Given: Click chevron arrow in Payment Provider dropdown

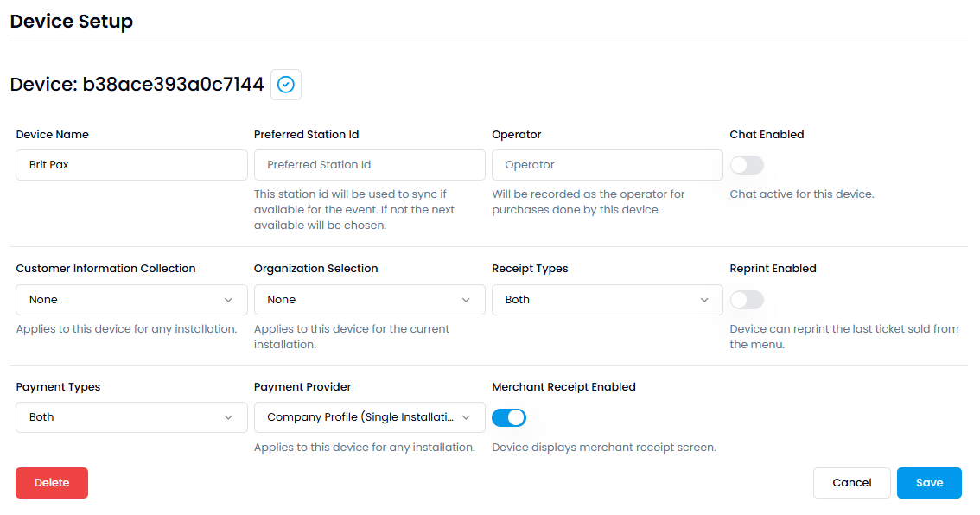Looking at the screenshot, I should [x=467, y=417].
